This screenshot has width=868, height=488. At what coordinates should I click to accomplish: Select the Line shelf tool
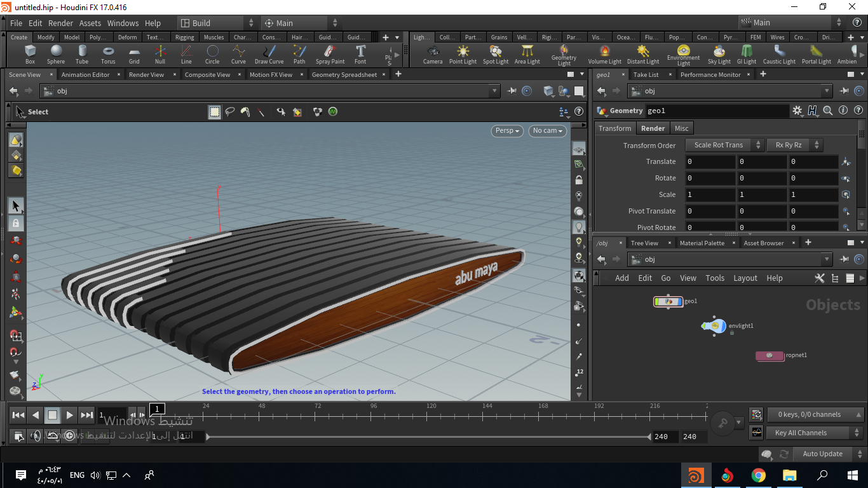point(186,54)
